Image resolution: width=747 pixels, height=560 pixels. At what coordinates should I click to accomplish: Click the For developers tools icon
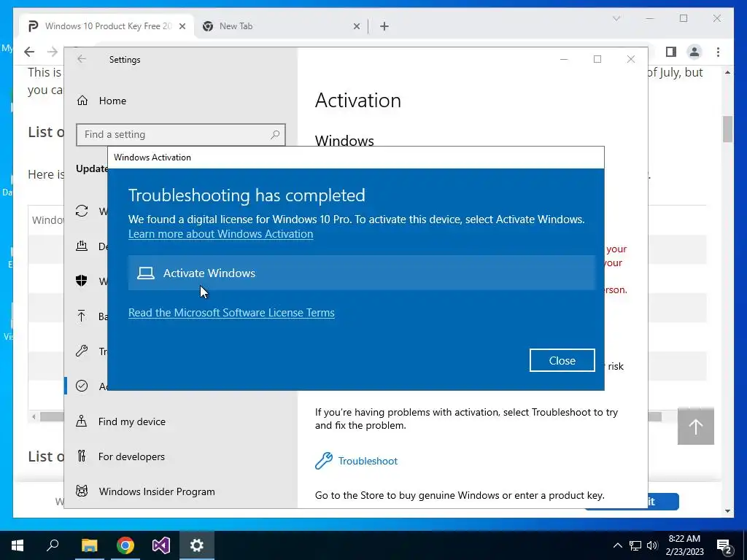[82, 456]
